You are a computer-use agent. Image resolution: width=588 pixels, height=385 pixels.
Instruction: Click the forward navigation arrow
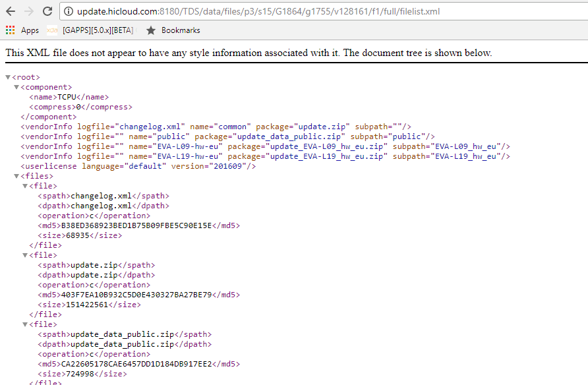pyautogui.click(x=28, y=11)
